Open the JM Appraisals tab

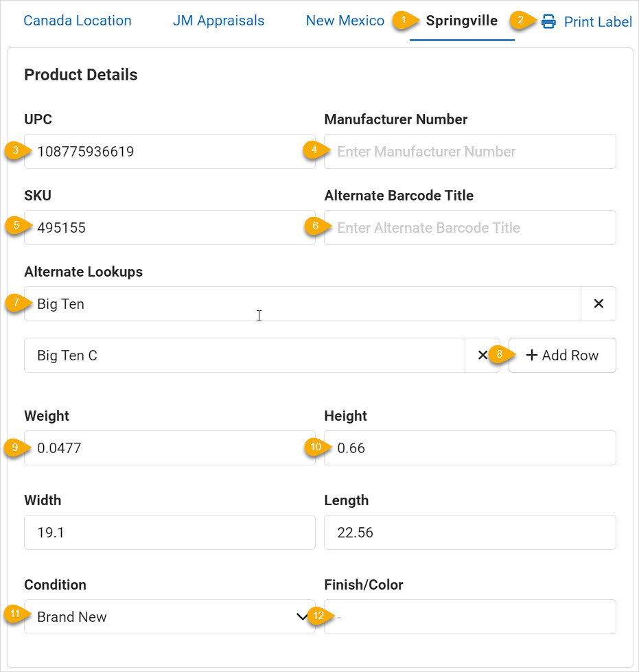point(218,21)
